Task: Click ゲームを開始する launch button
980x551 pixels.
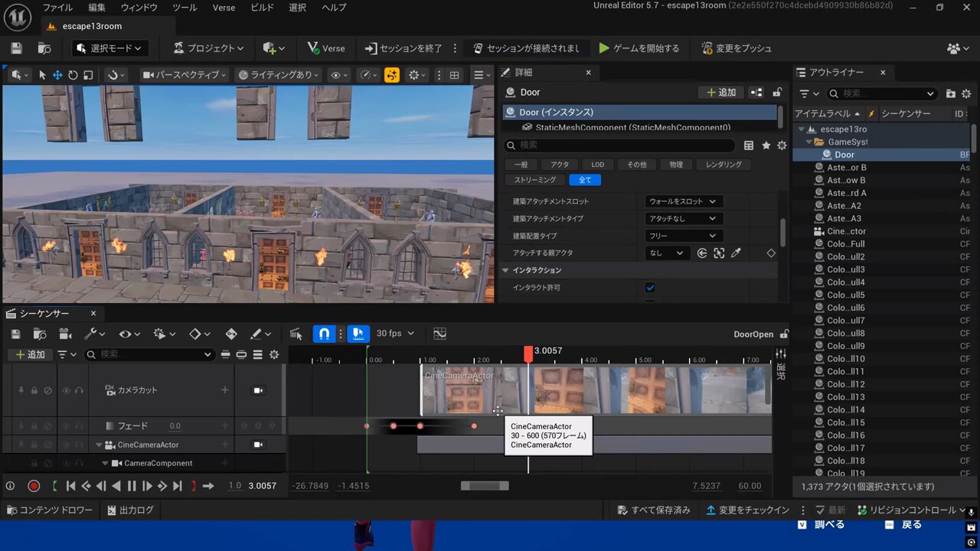Action: [x=639, y=48]
